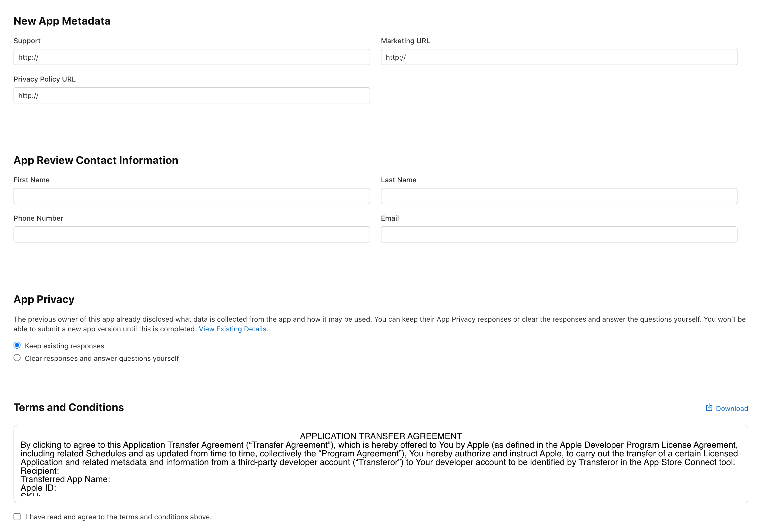Screen dimensions: 764x532
Task: Click the 'Transferred App Name:' line in agreement
Action: [x=65, y=479]
